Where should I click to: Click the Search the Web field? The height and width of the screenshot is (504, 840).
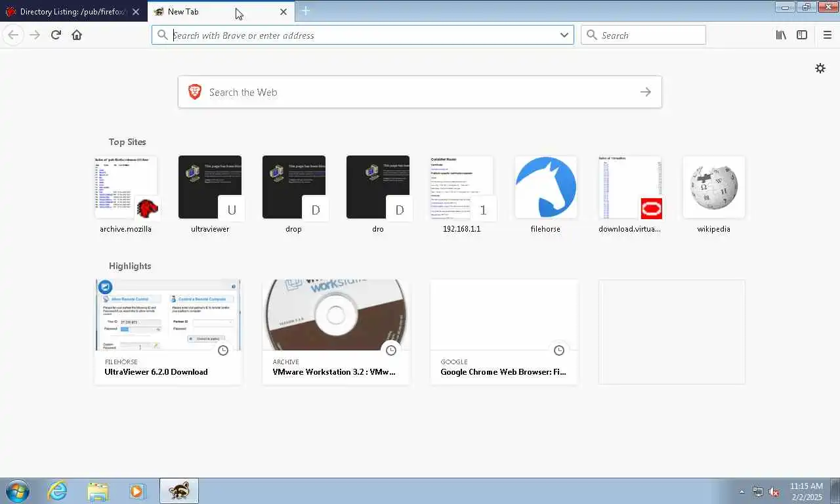420,92
